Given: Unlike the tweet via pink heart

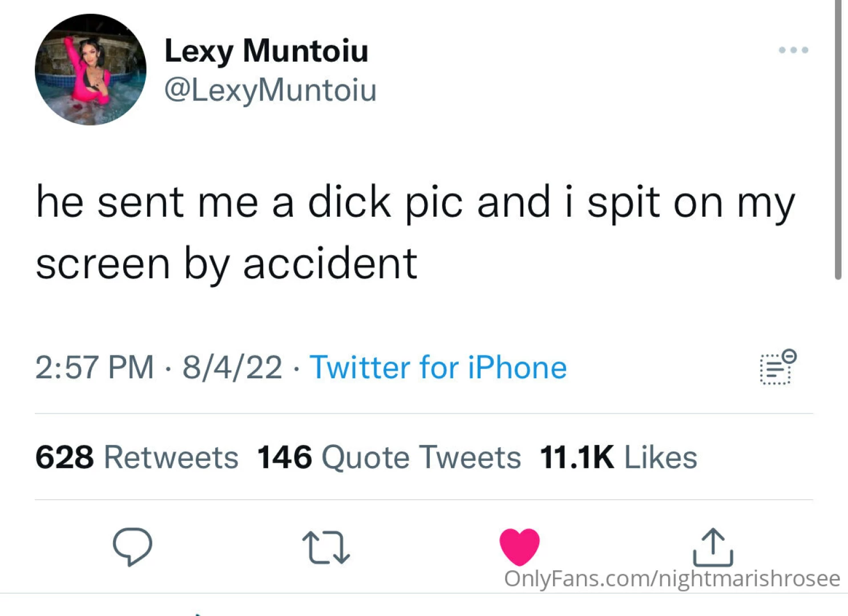Looking at the screenshot, I should [x=519, y=546].
